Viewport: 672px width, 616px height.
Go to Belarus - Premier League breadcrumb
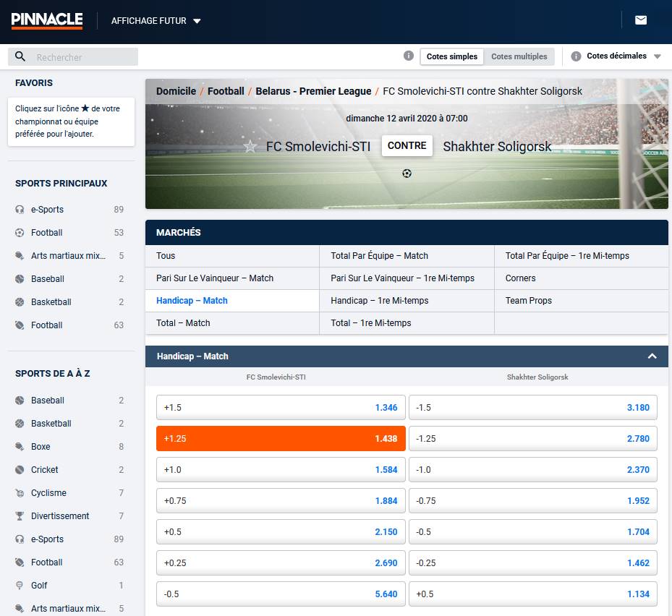point(312,91)
